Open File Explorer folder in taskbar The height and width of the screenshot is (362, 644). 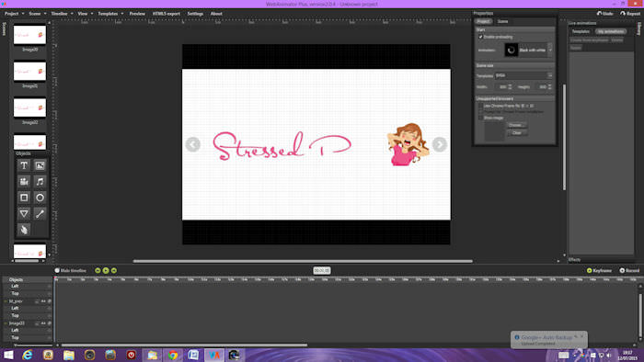69,355
